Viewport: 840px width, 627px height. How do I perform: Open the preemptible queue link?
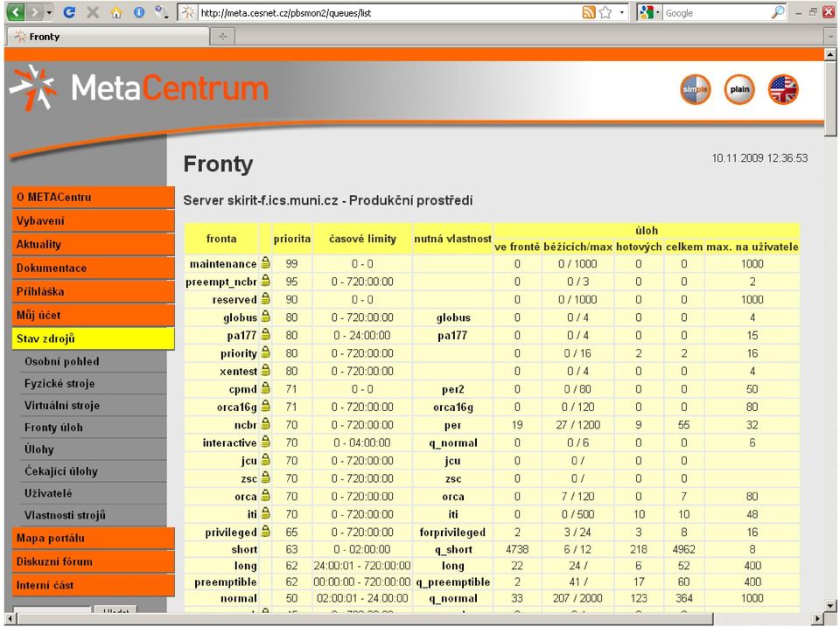tap(226, 582)
